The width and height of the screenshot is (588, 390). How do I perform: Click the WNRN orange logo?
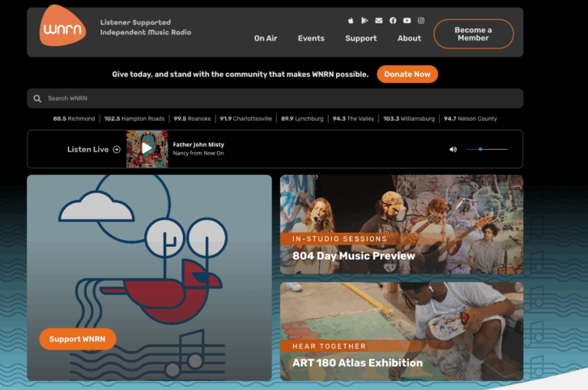click(62, 25)
